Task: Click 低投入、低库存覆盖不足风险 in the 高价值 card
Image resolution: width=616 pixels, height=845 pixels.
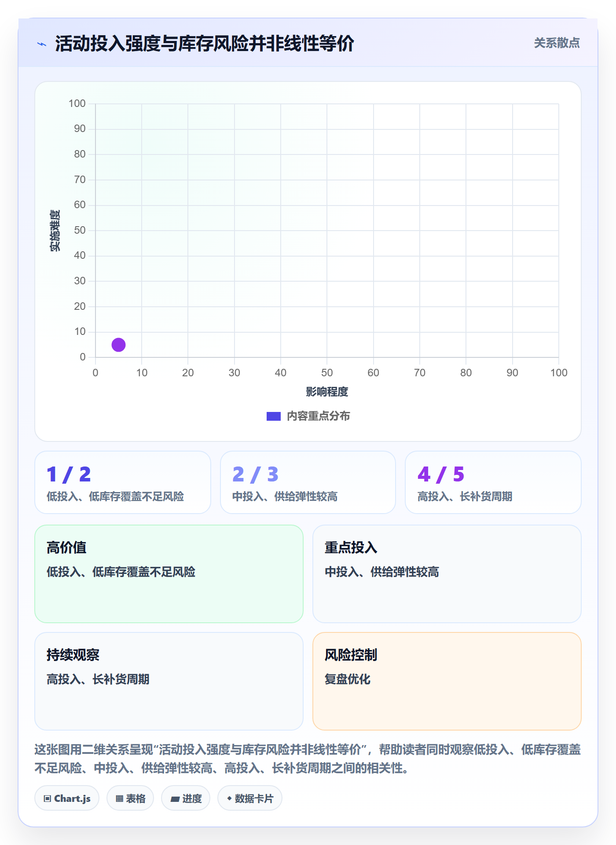Action: pyautogui.click(x=121, y=572)
